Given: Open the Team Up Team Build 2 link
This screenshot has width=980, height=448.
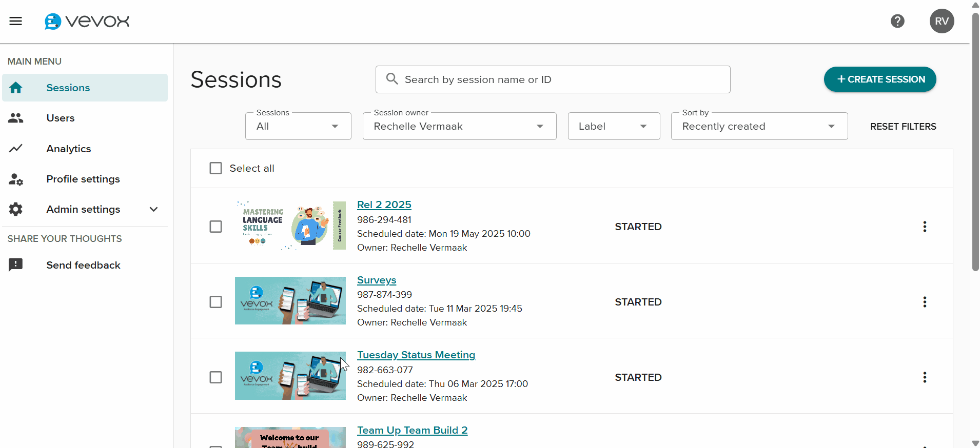Looking at the screenshot, I should click(x=413, y=430).
